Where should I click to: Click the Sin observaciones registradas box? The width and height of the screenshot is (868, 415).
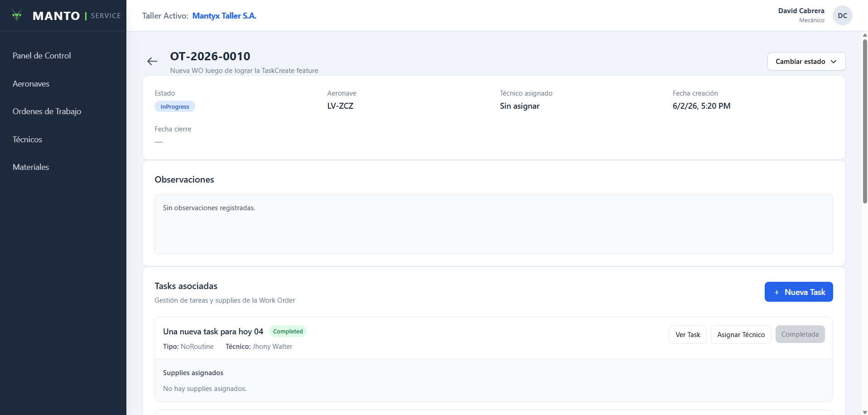click(493, 224)
